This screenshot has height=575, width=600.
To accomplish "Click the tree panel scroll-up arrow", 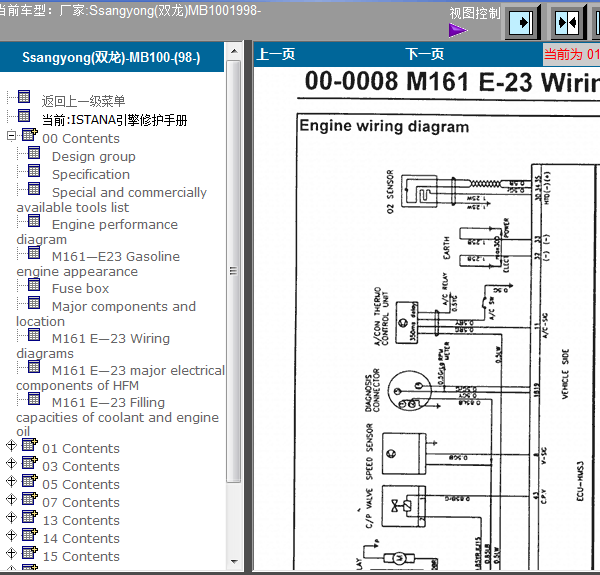I will [x=234, y=51].
